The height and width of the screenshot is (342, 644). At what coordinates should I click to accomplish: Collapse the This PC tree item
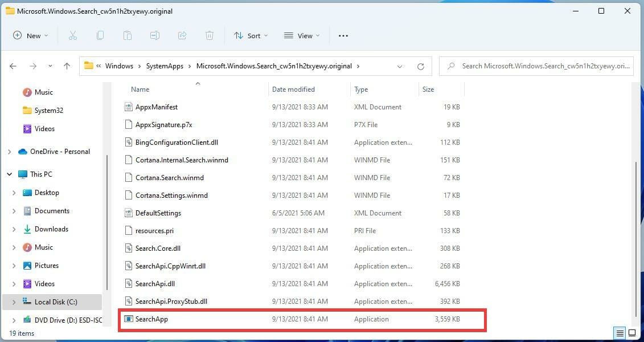point(9,174)
